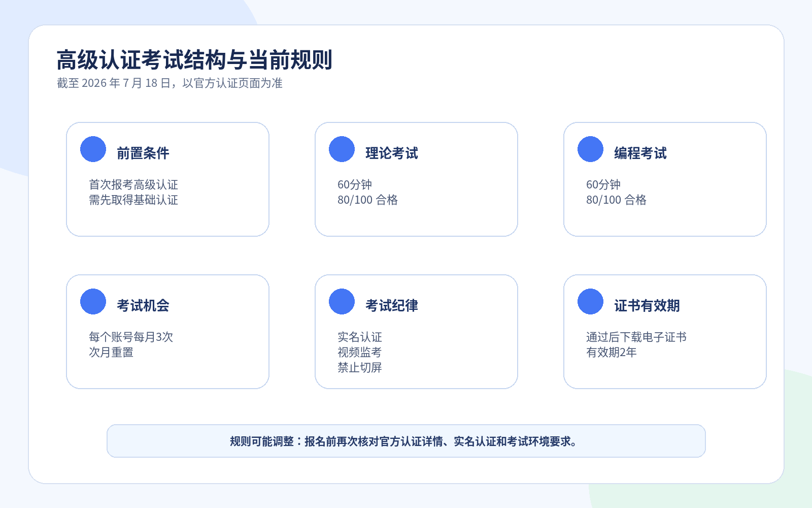Click the line 实名认证 under 考试纪律
The width and height of the screenshot is (812, 508).
tap(360, 337)
